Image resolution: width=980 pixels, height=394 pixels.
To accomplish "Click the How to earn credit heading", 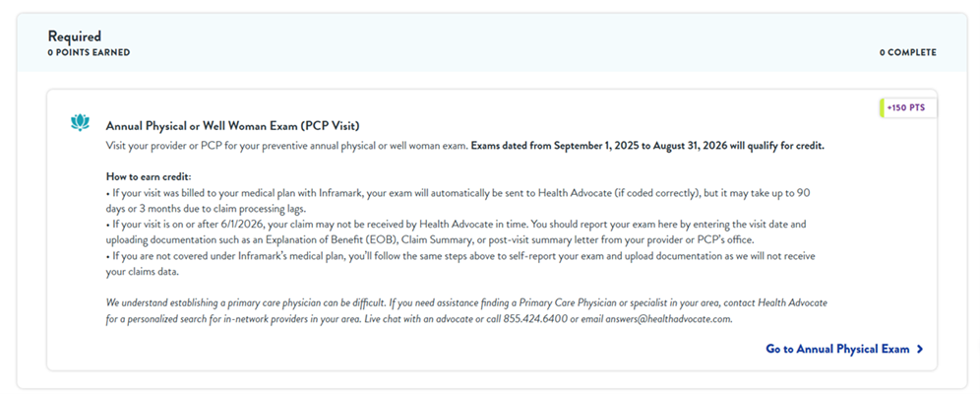I will pos(147,175).
